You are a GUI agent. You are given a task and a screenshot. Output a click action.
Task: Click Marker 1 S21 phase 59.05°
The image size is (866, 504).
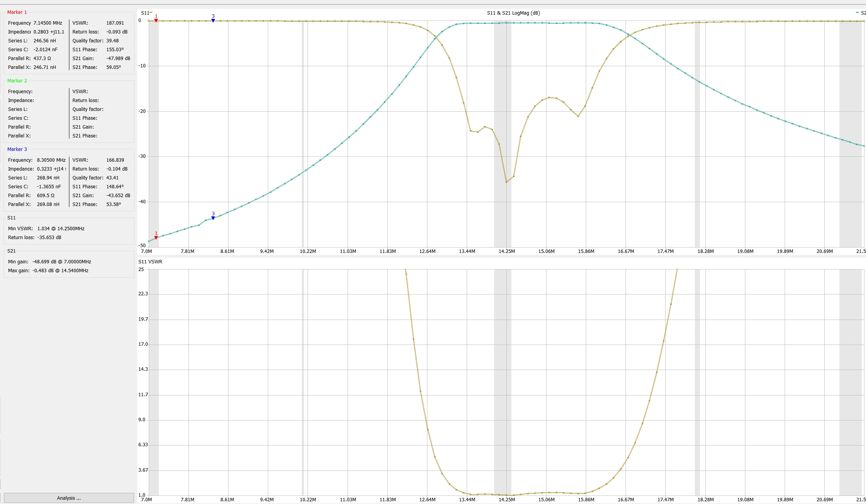[x=114, y=67]
